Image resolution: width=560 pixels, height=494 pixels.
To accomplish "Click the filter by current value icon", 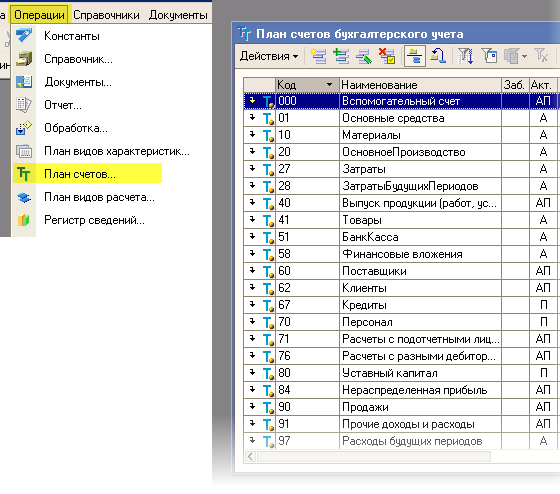I will 489,56.
